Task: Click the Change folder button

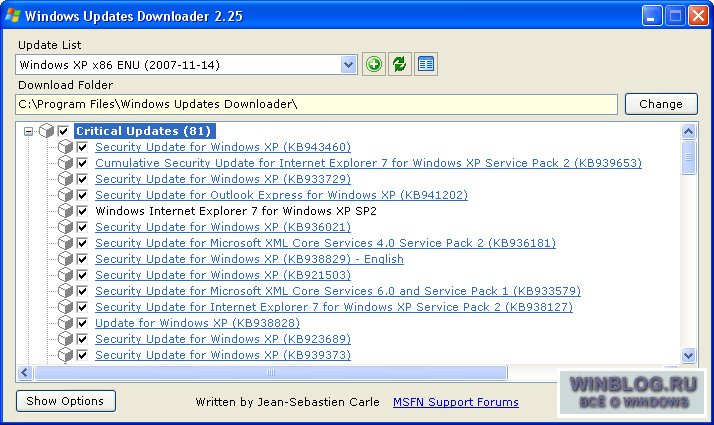Action: pos(661,104)
